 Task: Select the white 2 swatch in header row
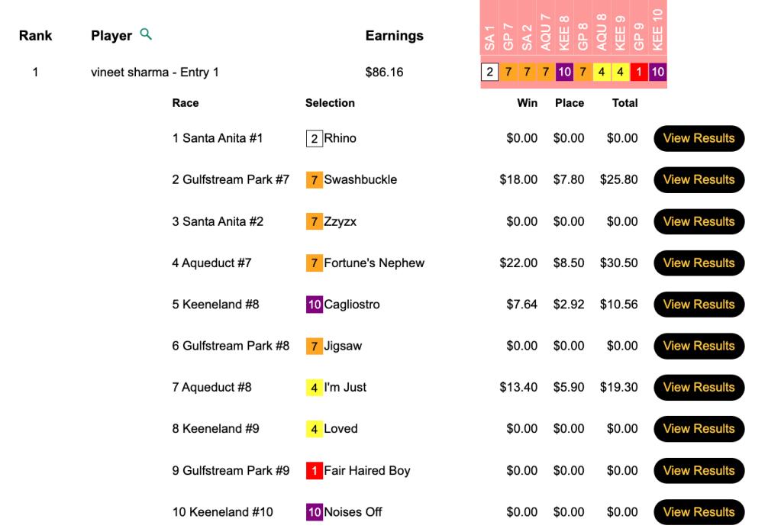(x=489, y=73)
